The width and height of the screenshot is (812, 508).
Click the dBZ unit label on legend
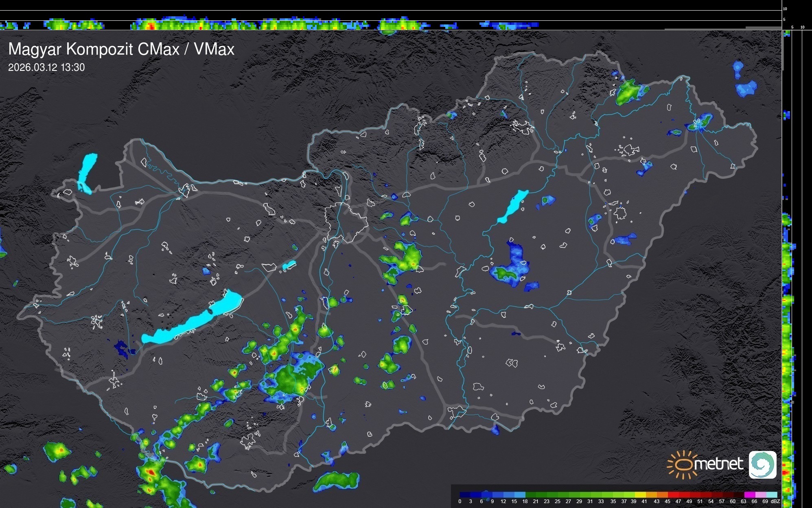pyautogui.click(x=775, y=501)
